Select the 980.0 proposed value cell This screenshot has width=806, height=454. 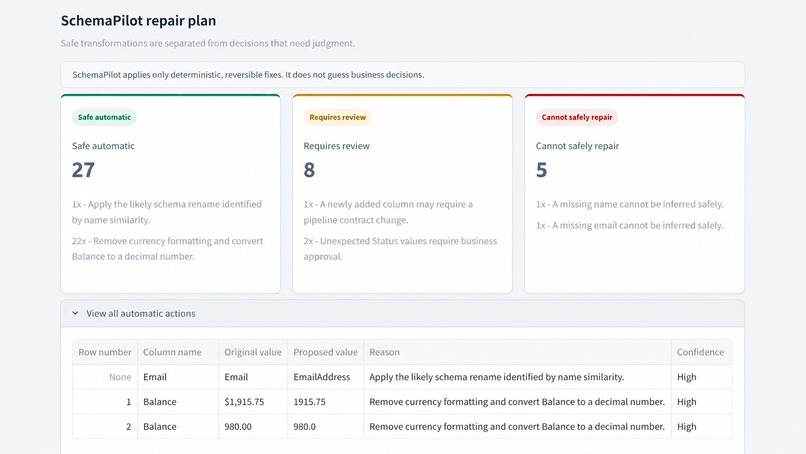pyautogui.click(x=325, y=426)
